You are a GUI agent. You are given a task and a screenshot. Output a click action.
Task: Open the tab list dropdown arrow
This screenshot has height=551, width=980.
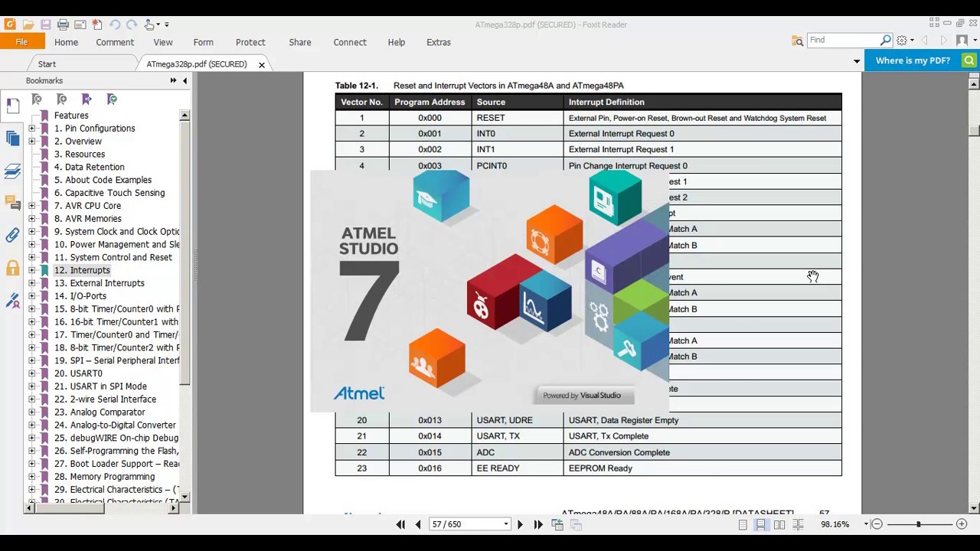pyautogui.click(x=857, y=61)
